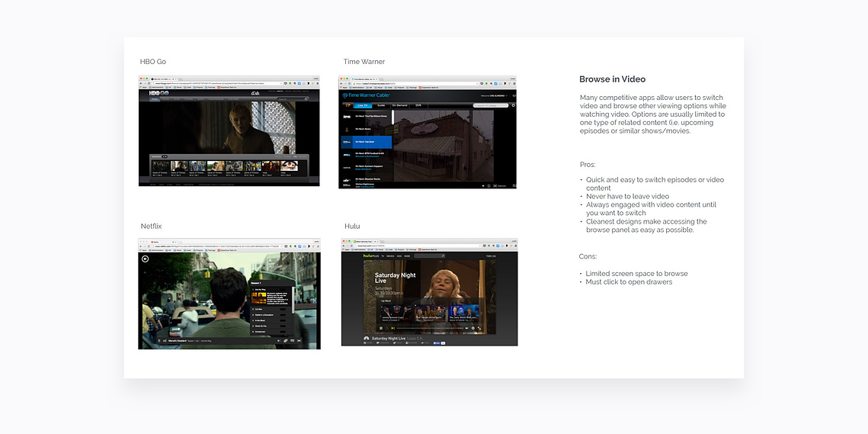This screenshot has height=434, width=868.
Task: Expand the Welcome account dropdown in Time Warner
Action: (495, 96)
